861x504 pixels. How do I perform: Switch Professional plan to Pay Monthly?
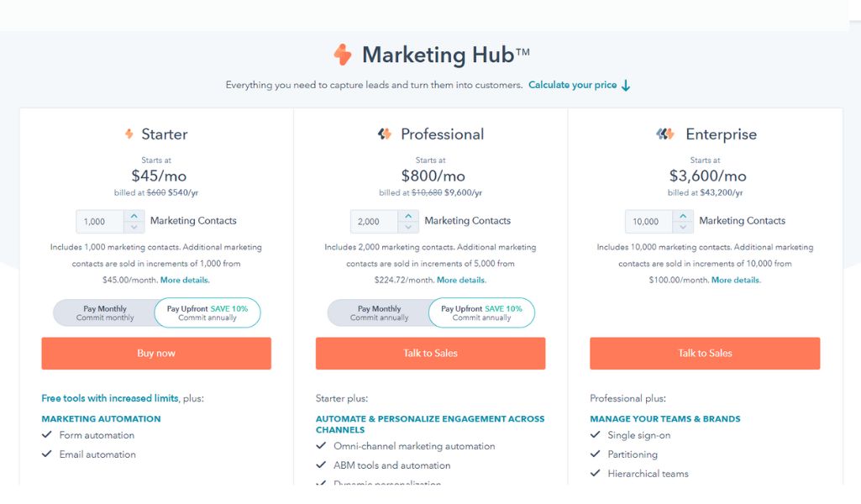379,313
